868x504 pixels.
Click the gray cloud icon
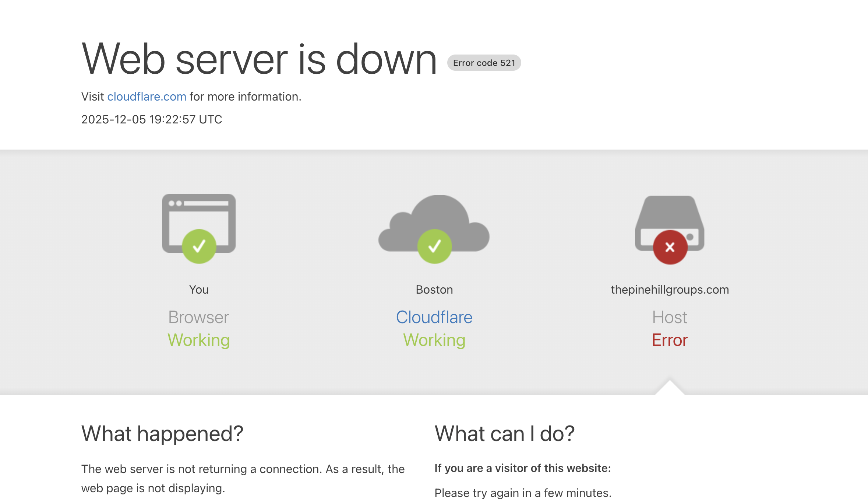click(x=434, y=217)
